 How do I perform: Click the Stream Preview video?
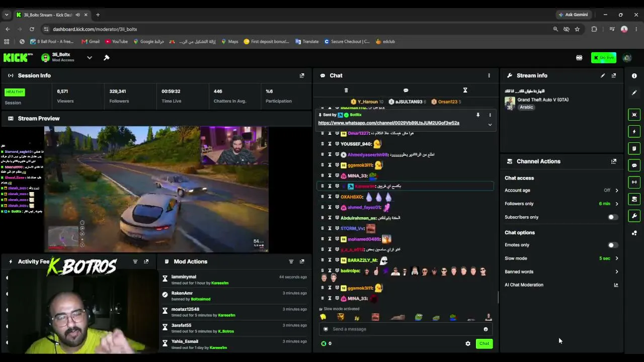point(156,189)
